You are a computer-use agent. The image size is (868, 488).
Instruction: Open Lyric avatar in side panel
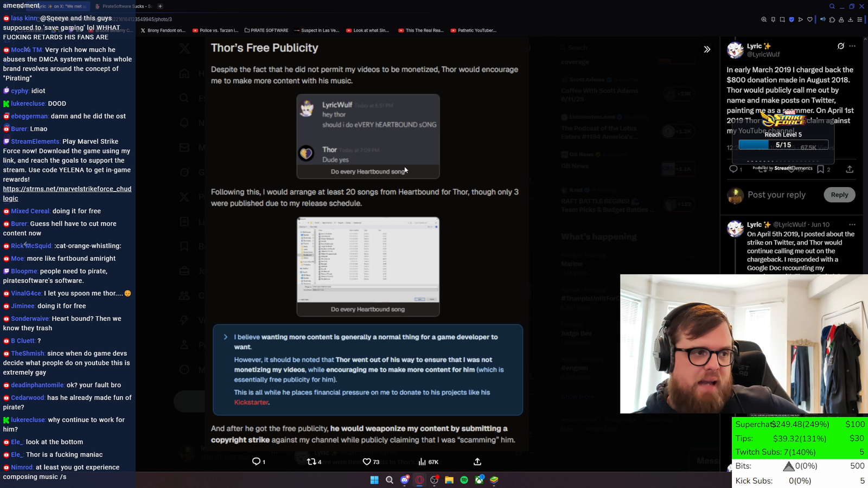735,50
